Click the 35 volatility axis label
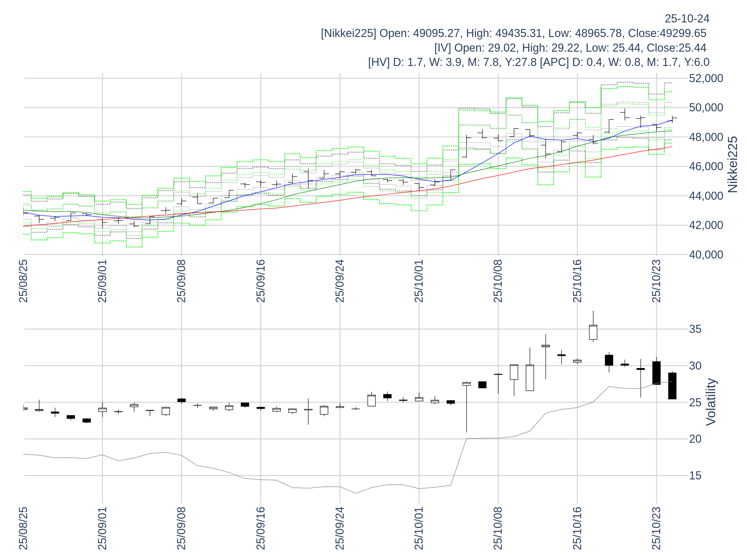 (695, 329)
